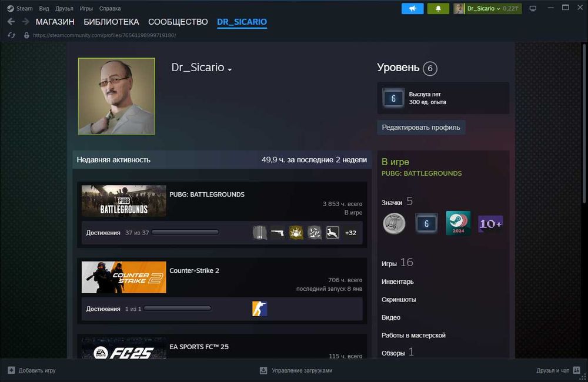Open Скриншоты link
The height and width of the screenshot is (382, 588).
pyautogui.click(x=399, y=300)
